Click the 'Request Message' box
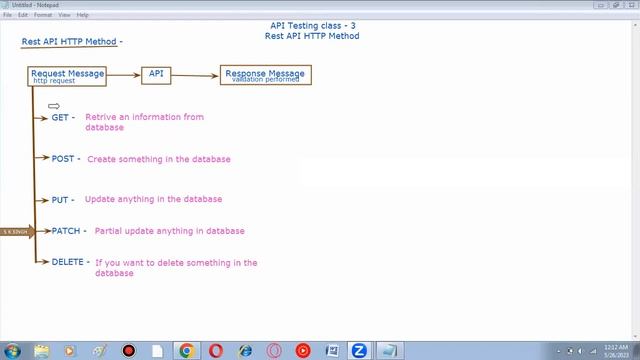The width and height of the screenshot is (640, 360). tap(67, 76)
